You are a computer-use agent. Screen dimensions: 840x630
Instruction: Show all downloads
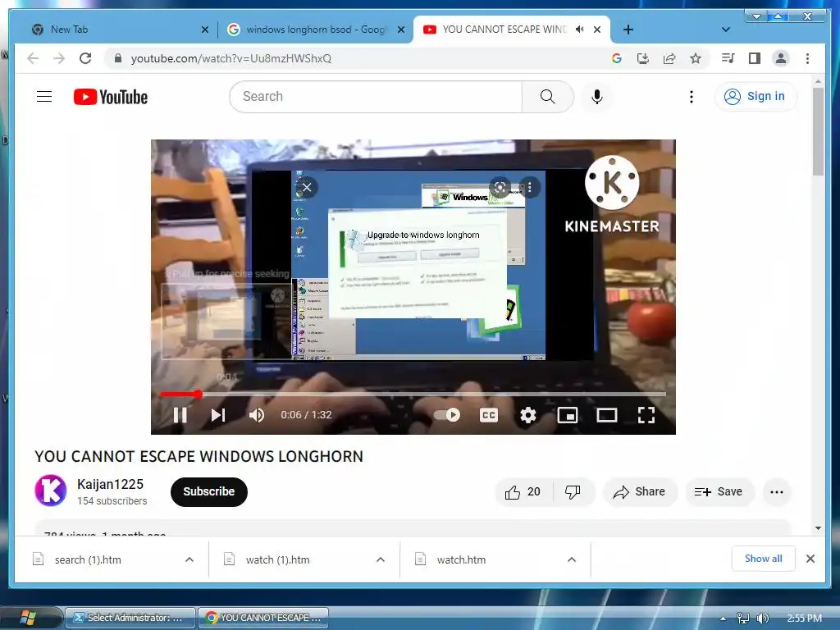click(x=764, y=559)
